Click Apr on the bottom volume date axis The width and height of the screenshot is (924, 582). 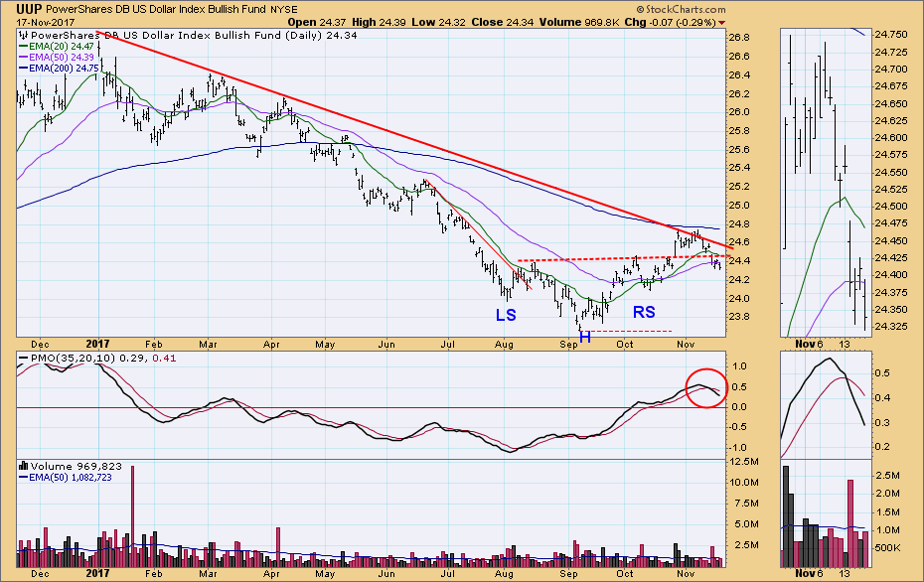tap(271, 573)
